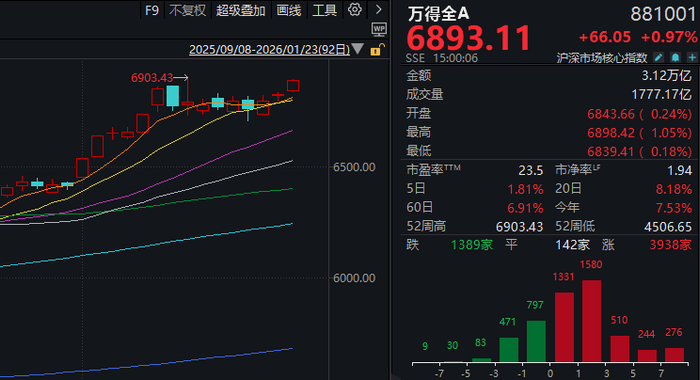Click the 6000.00 price axis label

354,278
